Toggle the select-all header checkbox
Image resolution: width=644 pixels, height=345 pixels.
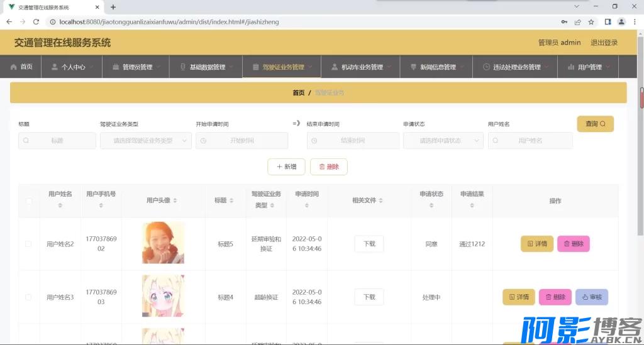[x=29, y=200]
